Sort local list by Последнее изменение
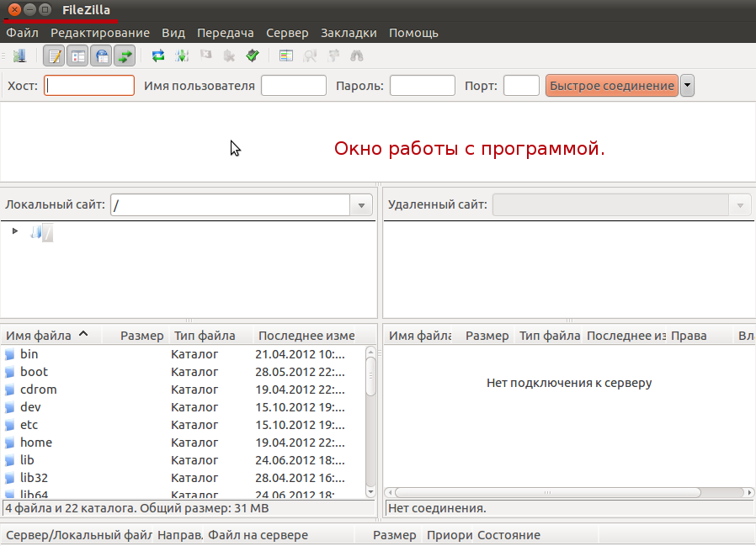Screen dimensions: 756x546 [306, 336]
